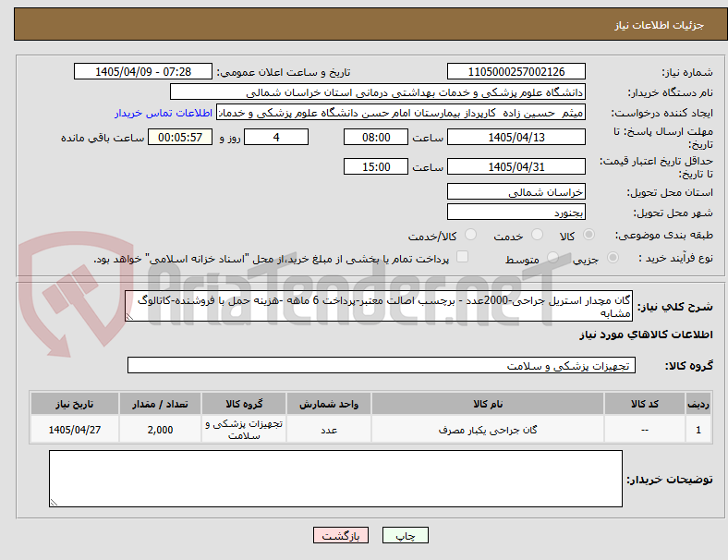The width and height of the screenshot is (728, 560).
Task: Click the delivery city field بجنورد
Action: tap(516, 213)
